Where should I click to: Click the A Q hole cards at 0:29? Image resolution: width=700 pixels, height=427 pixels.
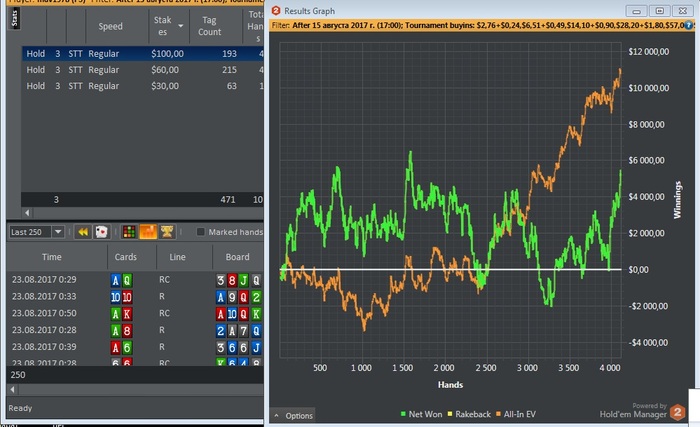(x=121, y=280)
